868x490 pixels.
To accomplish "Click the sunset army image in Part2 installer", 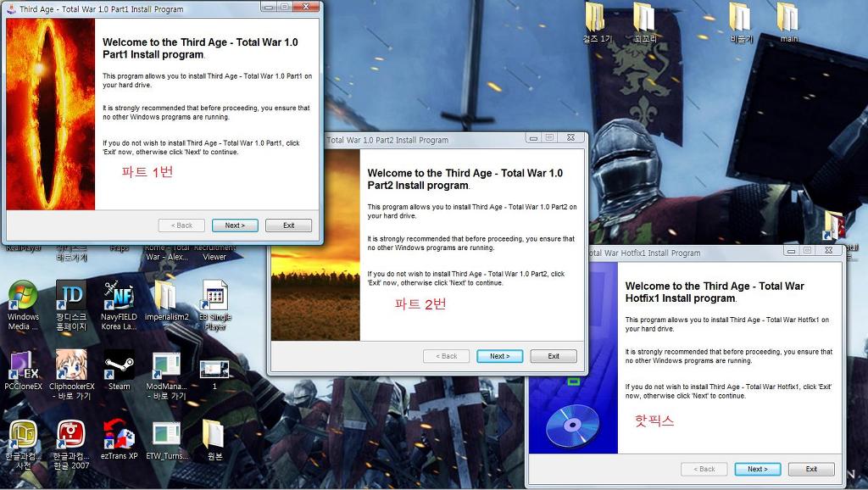I will click(x=315, y=245).
